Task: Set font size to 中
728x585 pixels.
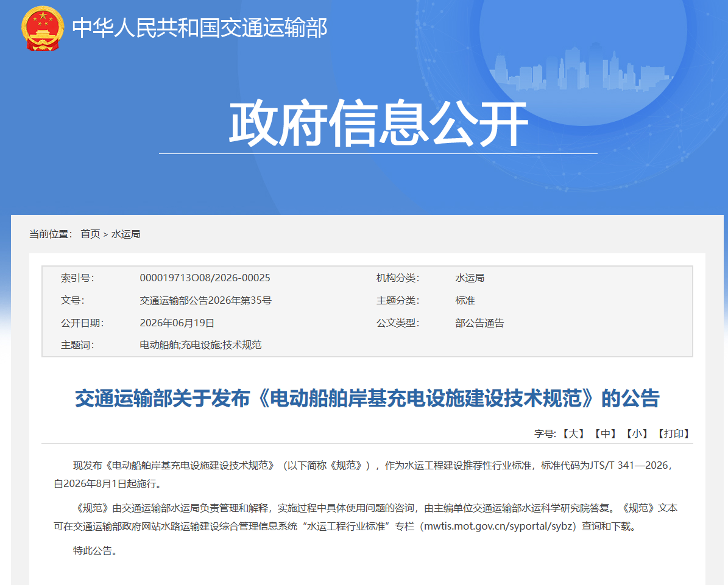Action: click(x=605, y=434)
